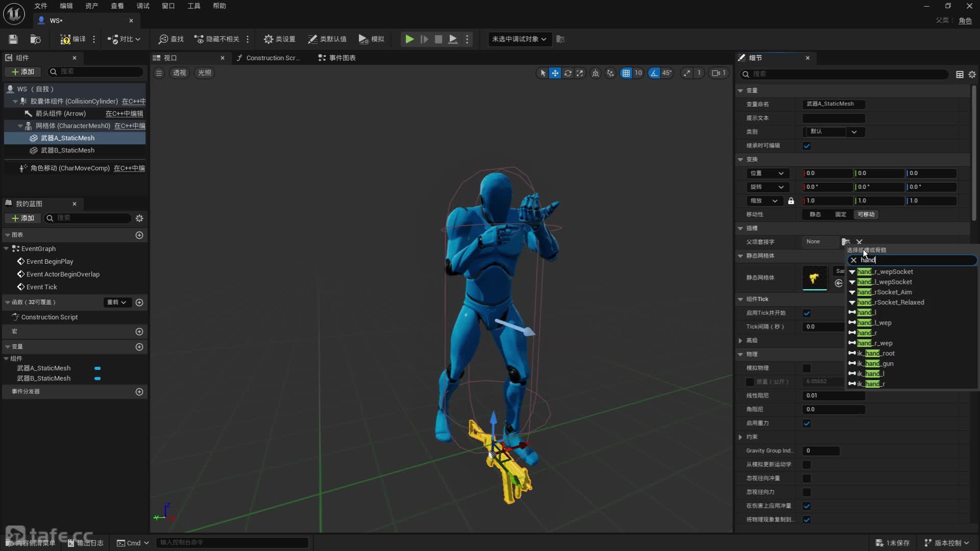Click the Save blueprint icon
Viewport: 980px width, 551px height.
(13, 39)
